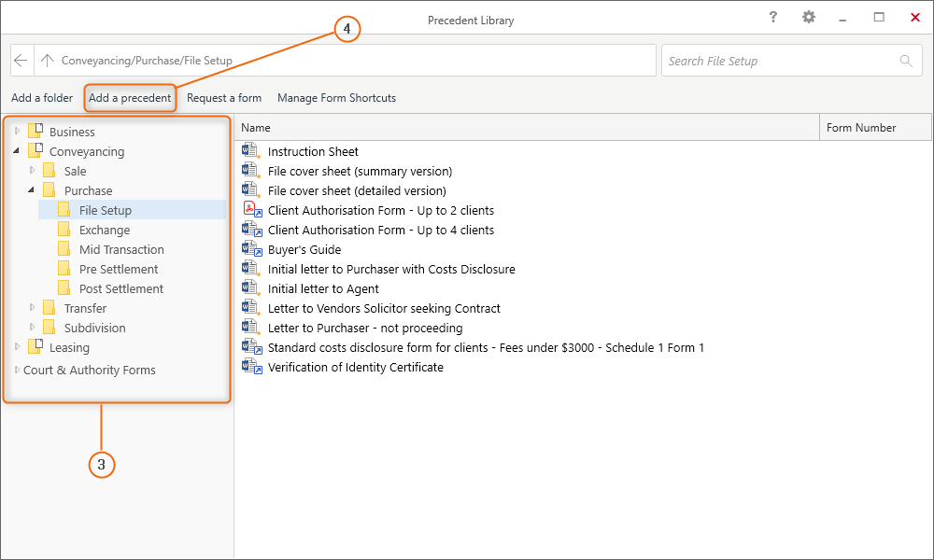Click the Word icon beside Instruction Sheet
This screenshot has height=560, width=934.
(x=250, y=150)
